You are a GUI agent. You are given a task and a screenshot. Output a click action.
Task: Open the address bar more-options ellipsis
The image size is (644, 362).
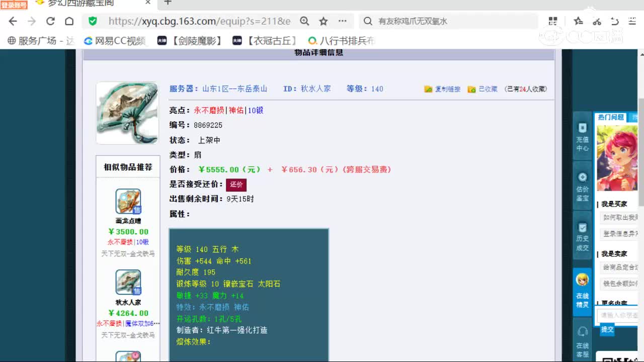(x=343, y=21)
